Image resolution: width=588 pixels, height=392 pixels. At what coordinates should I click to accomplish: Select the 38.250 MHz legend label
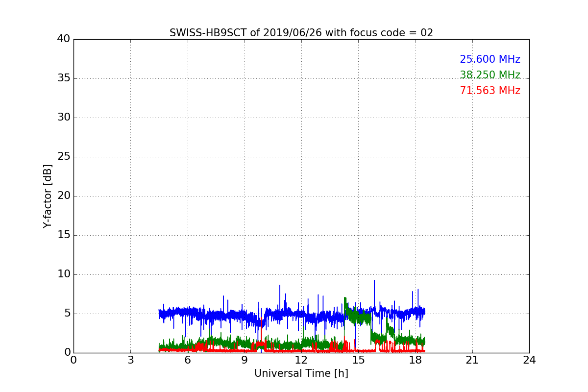pyautogui.click(x=490, y=75)
